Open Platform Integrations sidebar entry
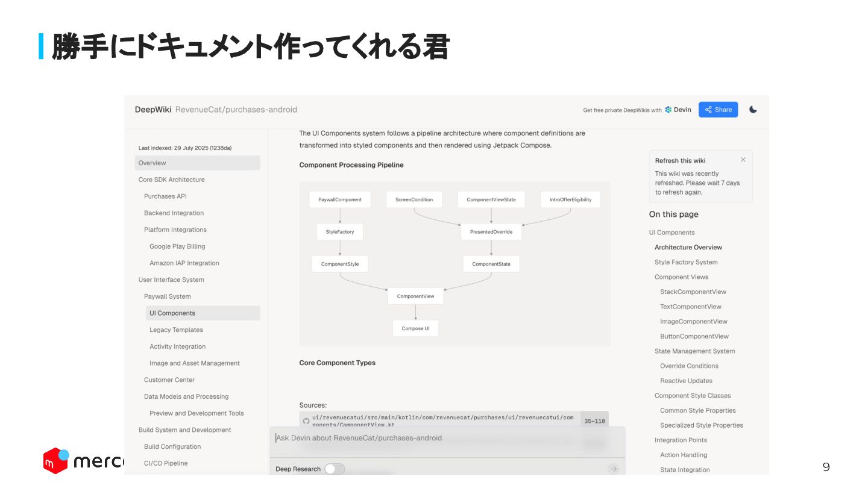The image size is (868, 488). pyautogui.click(x=175, y=230)
